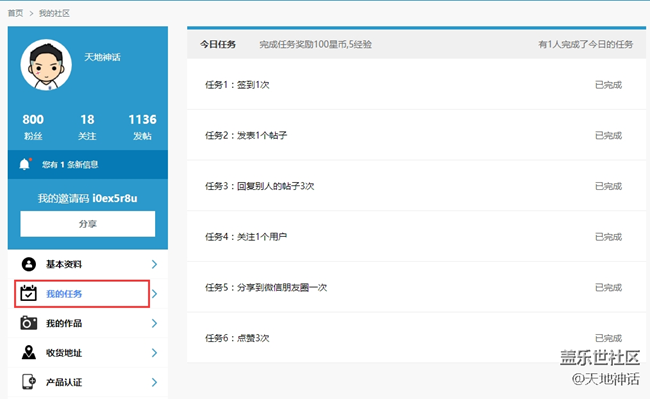The image size is (650, 399).
Task: Click the 天地神话 username
Action: (102, 57)
